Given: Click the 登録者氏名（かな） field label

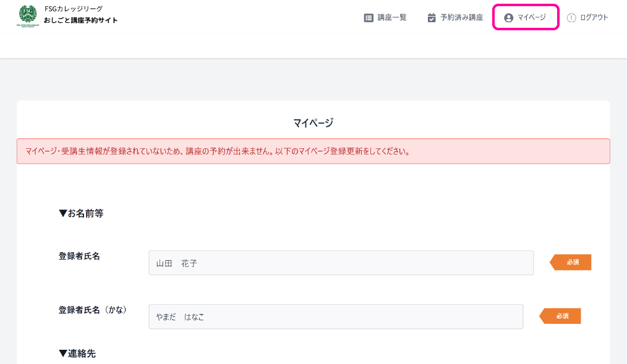Looking at the screenshot, I should [93, 310].
